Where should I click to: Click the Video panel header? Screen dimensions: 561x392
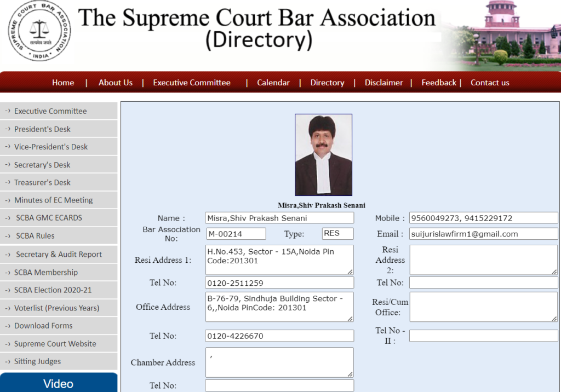[59, 383]
